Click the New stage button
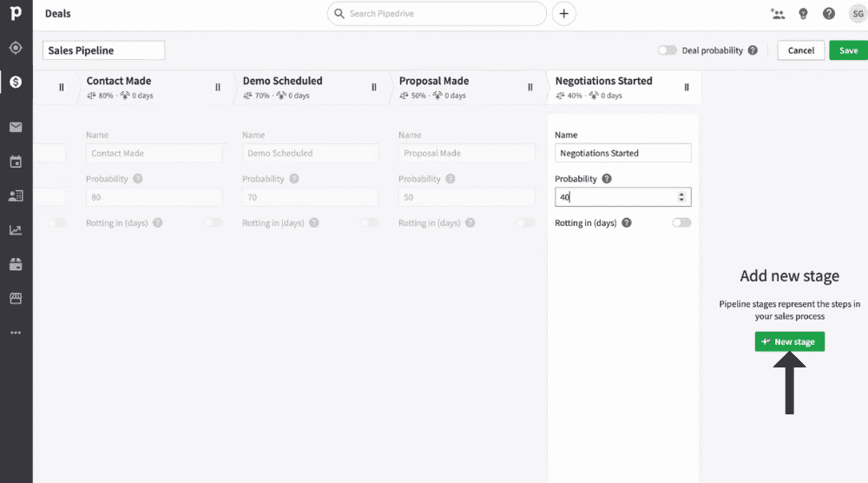Image resolution: width=868 pixels, height=483 pixels. tap(789, 341)
